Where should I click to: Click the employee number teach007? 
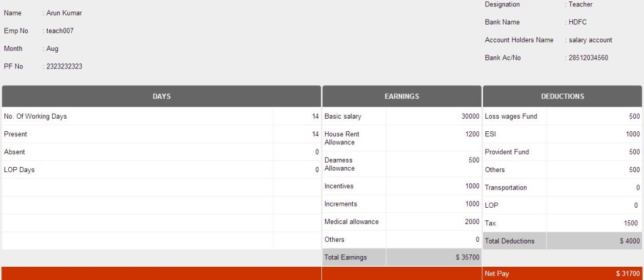click(60, 31)
